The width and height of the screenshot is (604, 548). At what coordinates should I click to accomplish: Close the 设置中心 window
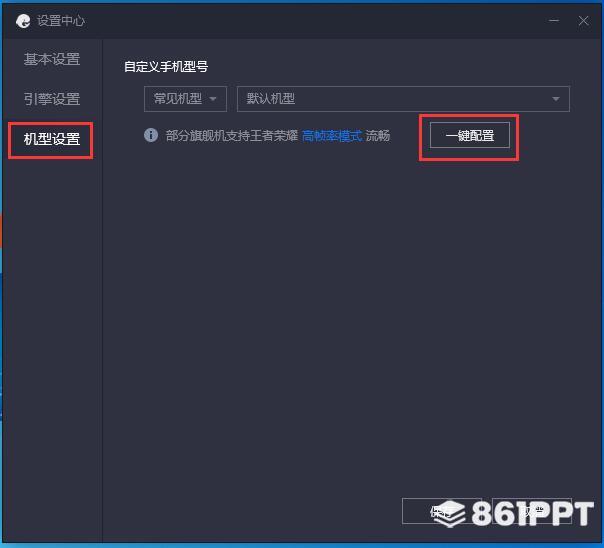[583, 20]
